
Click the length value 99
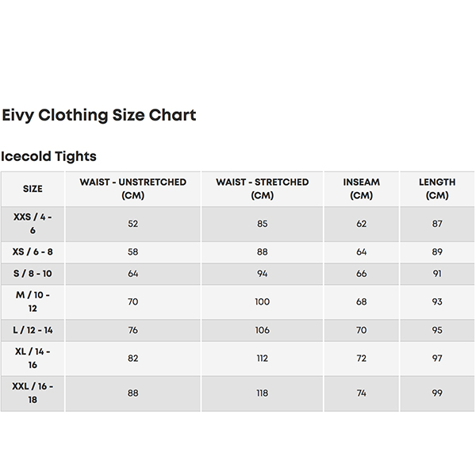tap(437, 393)
